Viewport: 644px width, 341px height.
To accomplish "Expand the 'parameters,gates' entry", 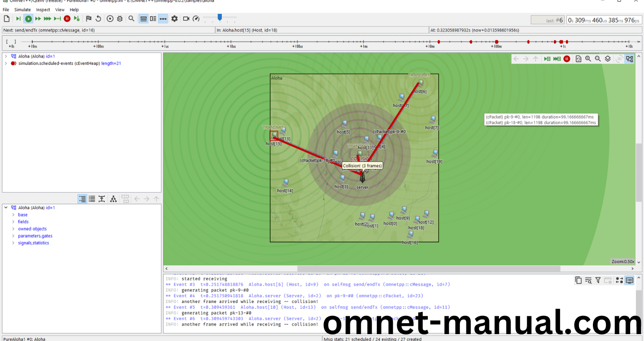I will point(13,236).
